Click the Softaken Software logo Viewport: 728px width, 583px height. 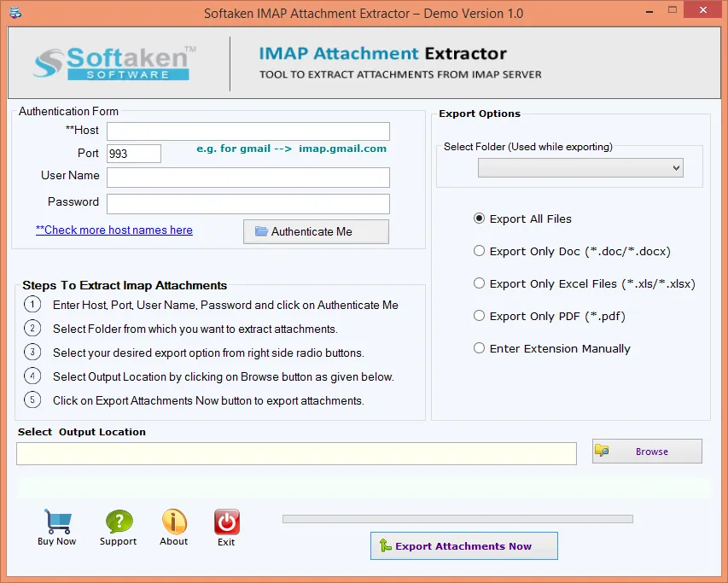114,63
